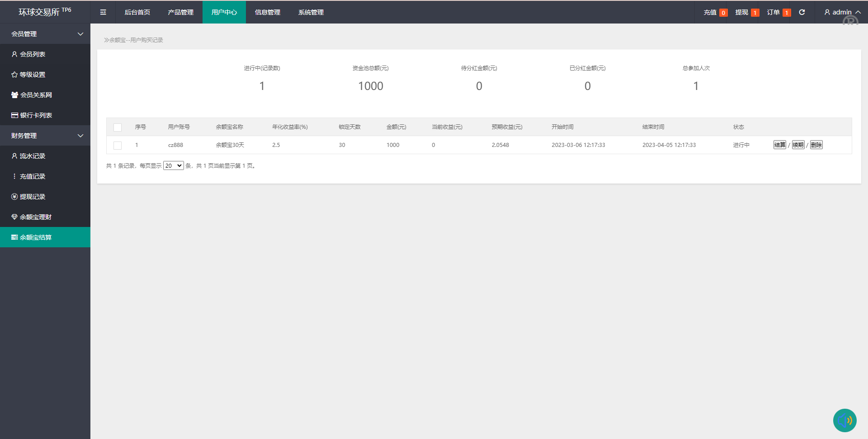Click the sidebar collapse hamburger icon
Screen dimensions: 868x439
[x=103, y=12]
